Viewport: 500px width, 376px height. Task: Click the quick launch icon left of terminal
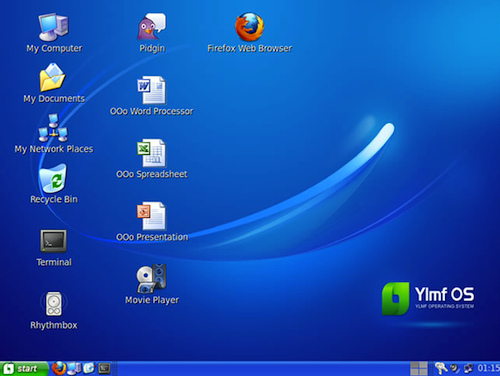[89, 368]
